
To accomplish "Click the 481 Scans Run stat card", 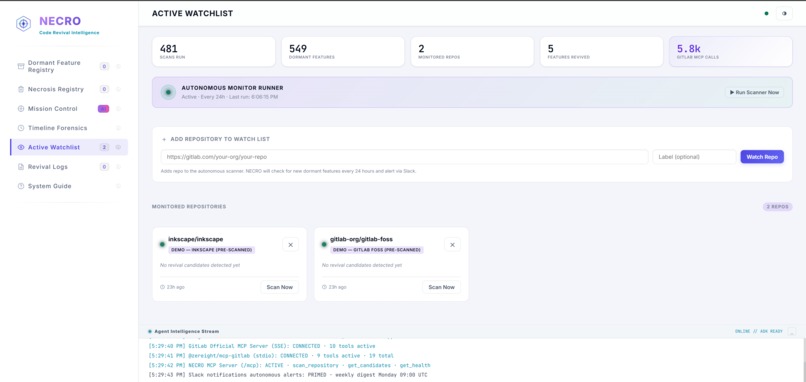I will [214, 51].
